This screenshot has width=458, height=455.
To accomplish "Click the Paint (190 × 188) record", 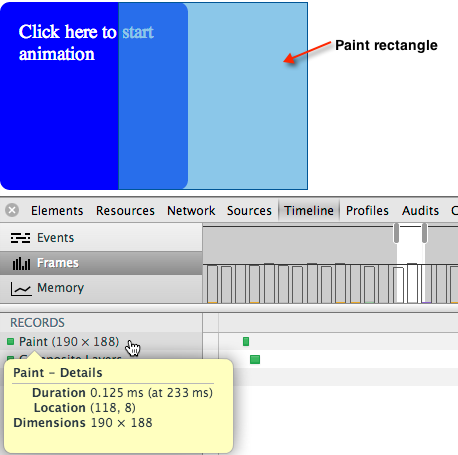I will [69, 342].
